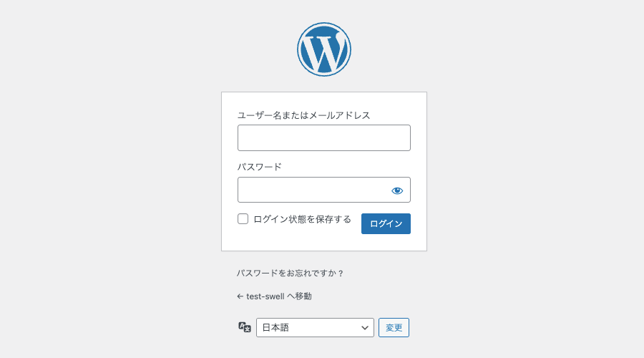Click the ログイン状態を保存する label text
The height and width of the screenshot is (358, 644).
(302, 219)
